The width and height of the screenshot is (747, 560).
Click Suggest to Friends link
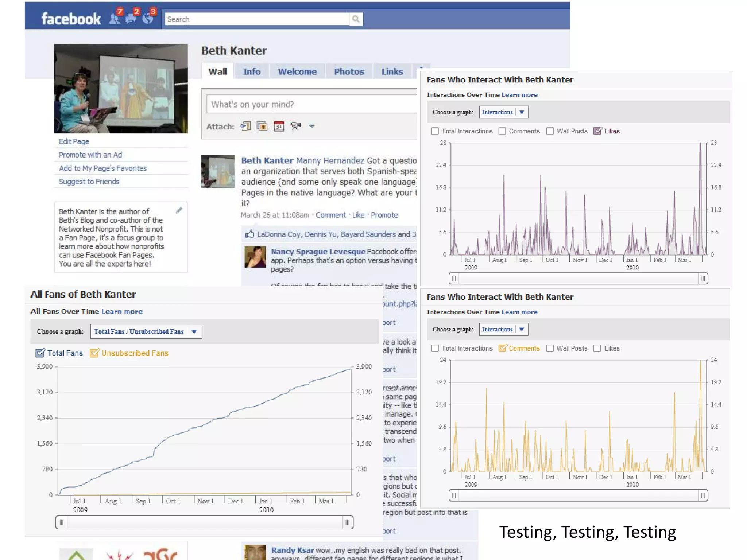[89, 182]
